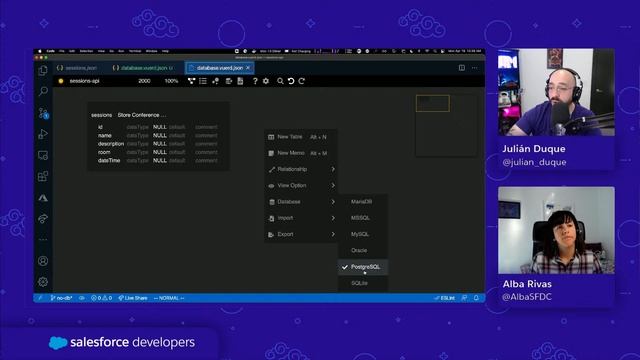Viewport: 640px width, 360px height.
Task: Expand the Import submenu
Action: pyautogui.click(x=301, y=218)
